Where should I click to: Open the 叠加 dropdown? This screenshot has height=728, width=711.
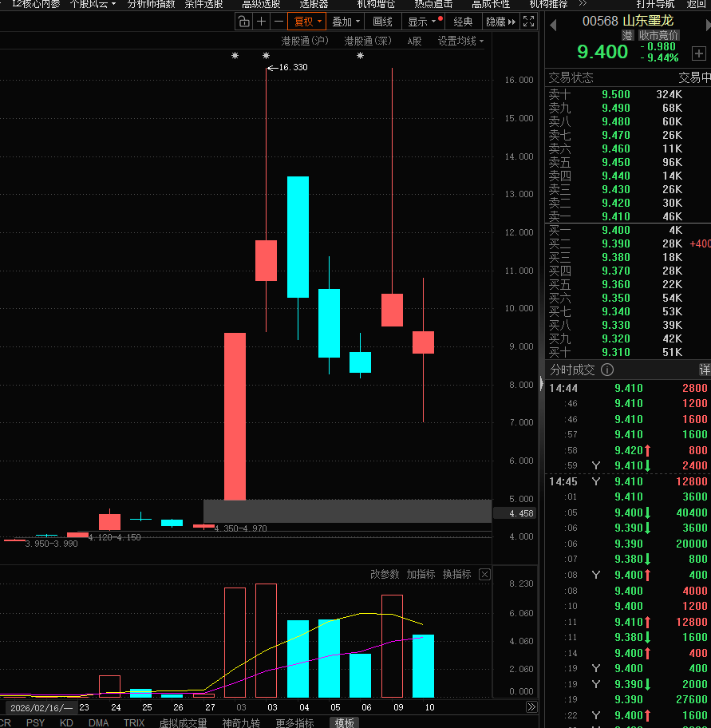click(x=346, y=22)
